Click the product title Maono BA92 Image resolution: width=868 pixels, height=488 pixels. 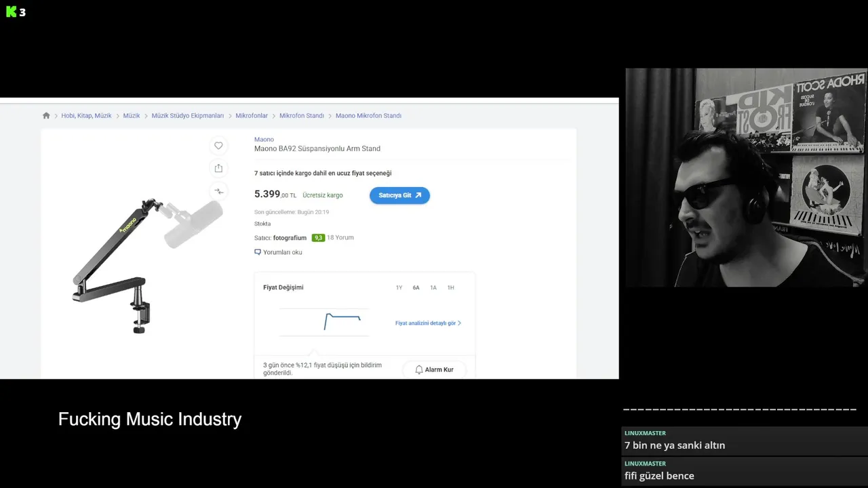tap(317, 148)
